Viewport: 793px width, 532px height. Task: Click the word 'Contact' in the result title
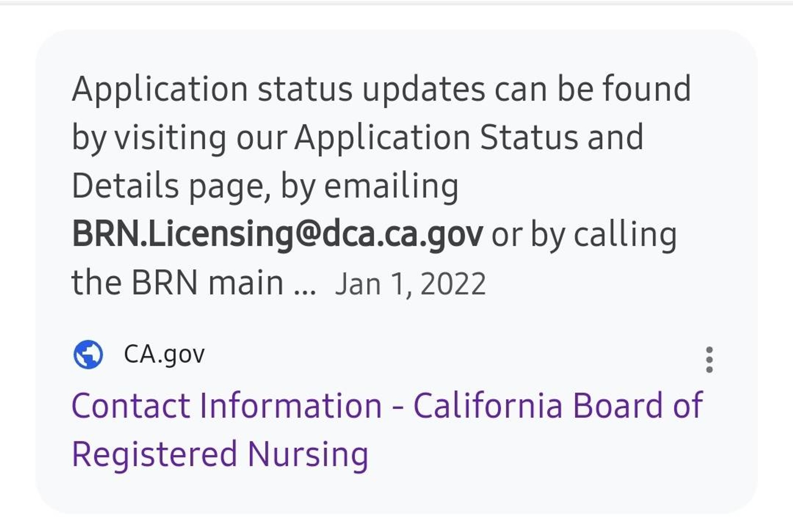click(131, 405)
